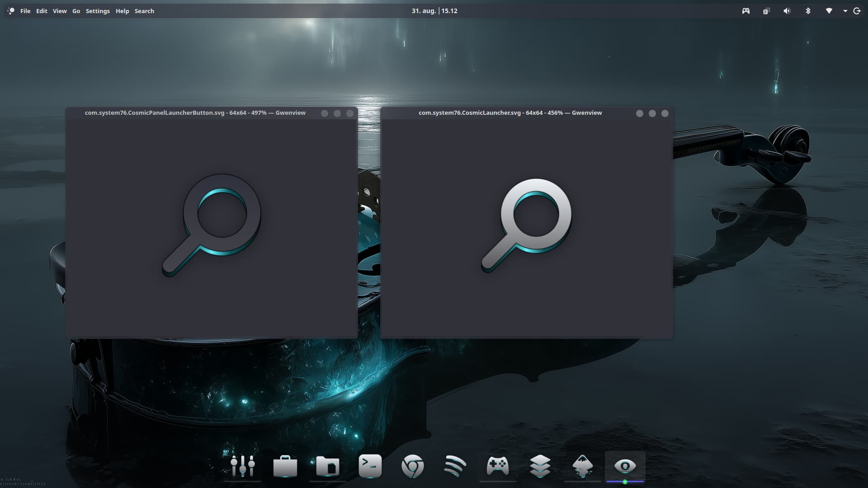Click the Settings menu

(98, 11)
